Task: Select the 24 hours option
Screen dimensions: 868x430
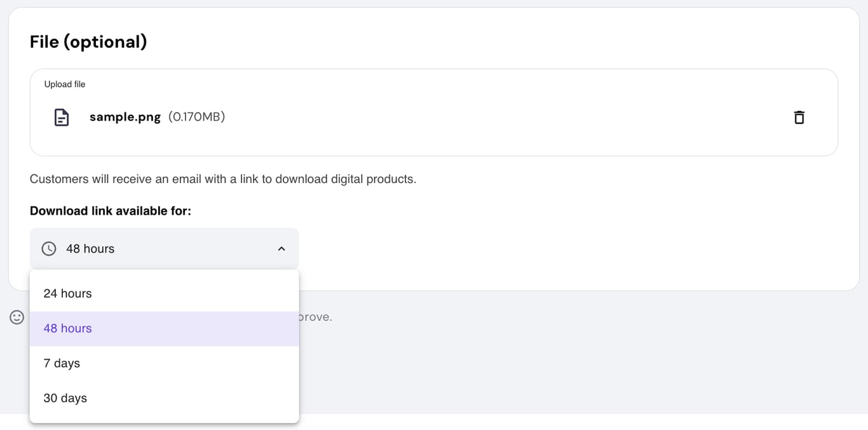Action: coord(67,293)
